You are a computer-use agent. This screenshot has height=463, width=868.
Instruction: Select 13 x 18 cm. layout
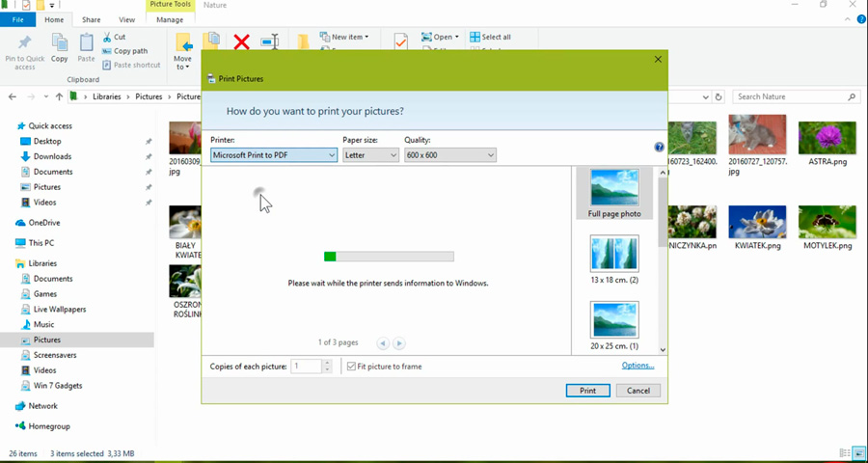click(614, 259)
